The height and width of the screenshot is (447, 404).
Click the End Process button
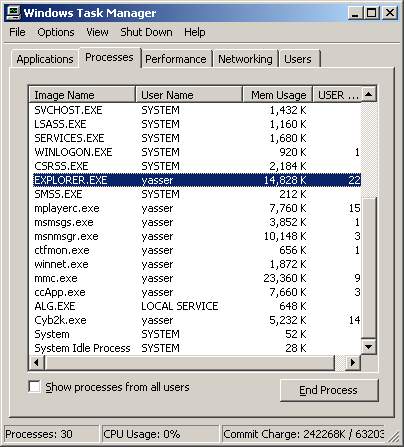pyautogui.click(x=329, y=390)
